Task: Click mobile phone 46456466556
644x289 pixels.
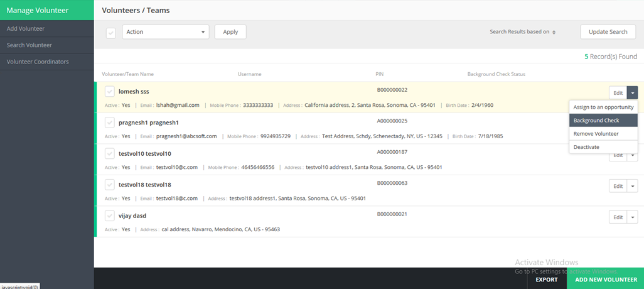Action: [258, 167]
